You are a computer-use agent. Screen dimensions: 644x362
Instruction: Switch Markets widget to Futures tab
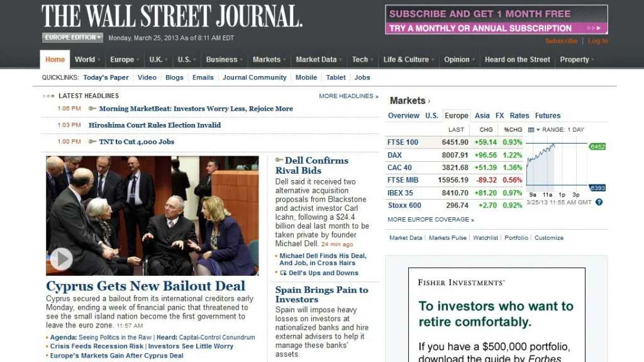point(548,116)
